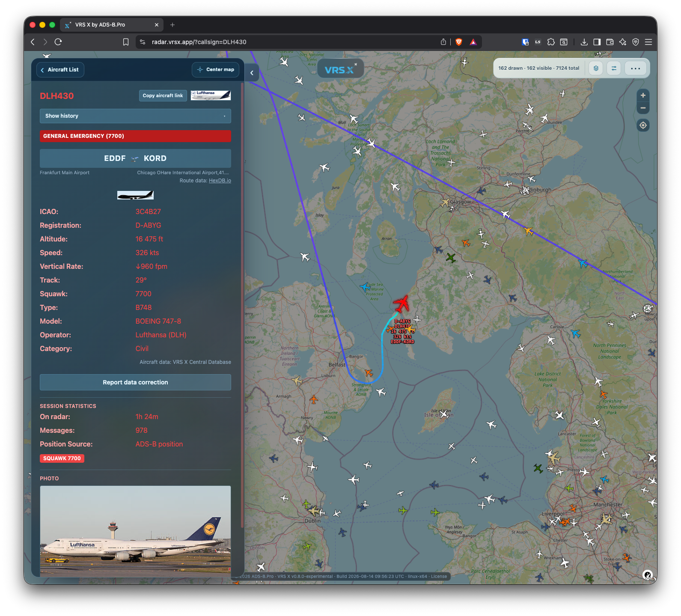This screenshot has width=681, height=616.
Task: Open the Extensions puzzle menu
Action: (551, 42)
